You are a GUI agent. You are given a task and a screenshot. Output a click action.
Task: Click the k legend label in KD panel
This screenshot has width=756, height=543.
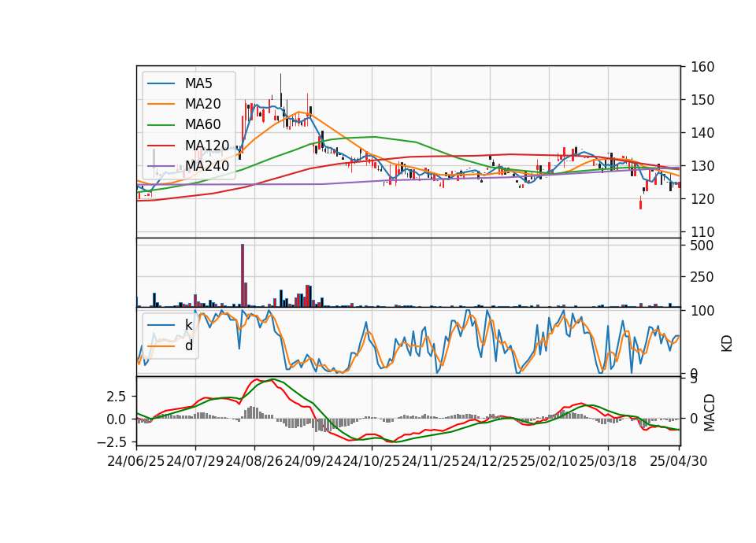pyautogui.click(x=188, y=325)
